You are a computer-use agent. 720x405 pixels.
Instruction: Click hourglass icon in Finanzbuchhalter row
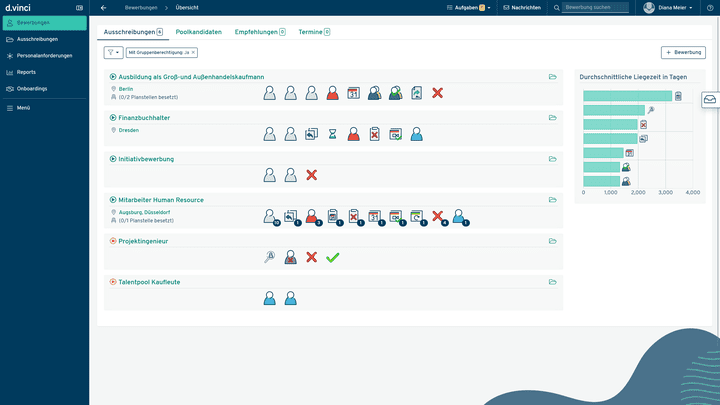point(332,134)
